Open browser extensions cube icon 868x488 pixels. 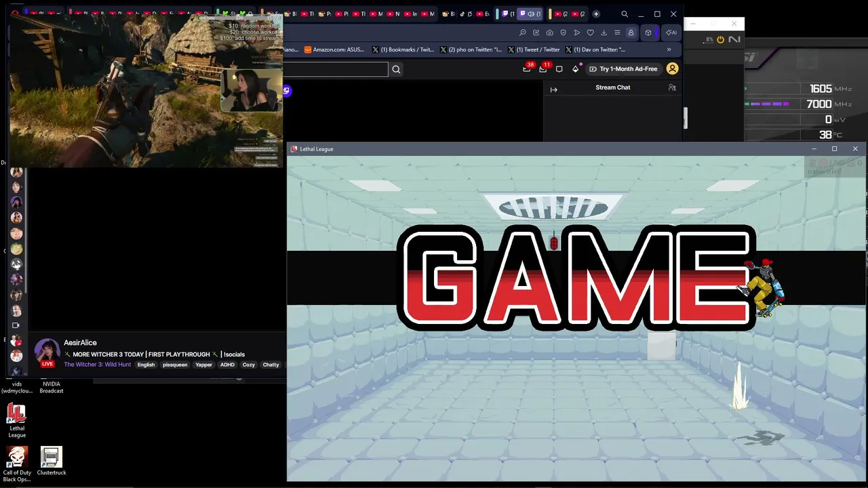[648, 33]
